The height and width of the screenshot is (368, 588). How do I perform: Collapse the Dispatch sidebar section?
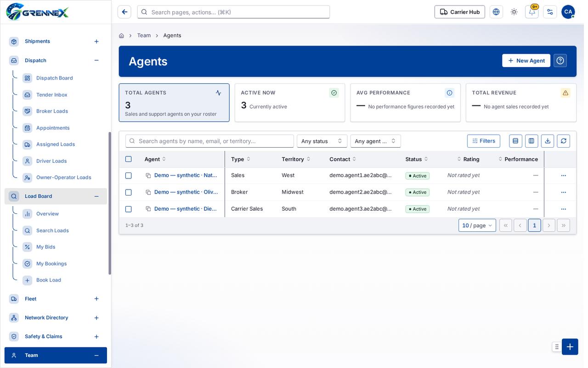(96, 60)
